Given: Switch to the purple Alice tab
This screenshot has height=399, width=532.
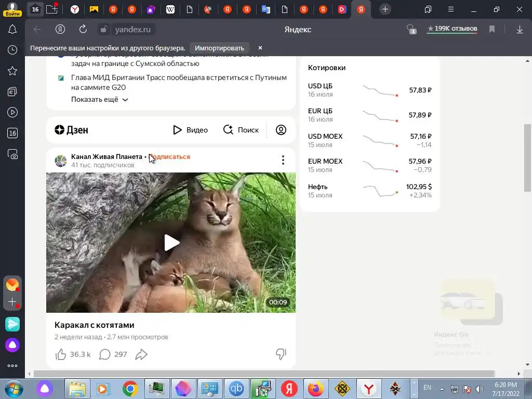Looking at the screenshot, I should 151,9.
